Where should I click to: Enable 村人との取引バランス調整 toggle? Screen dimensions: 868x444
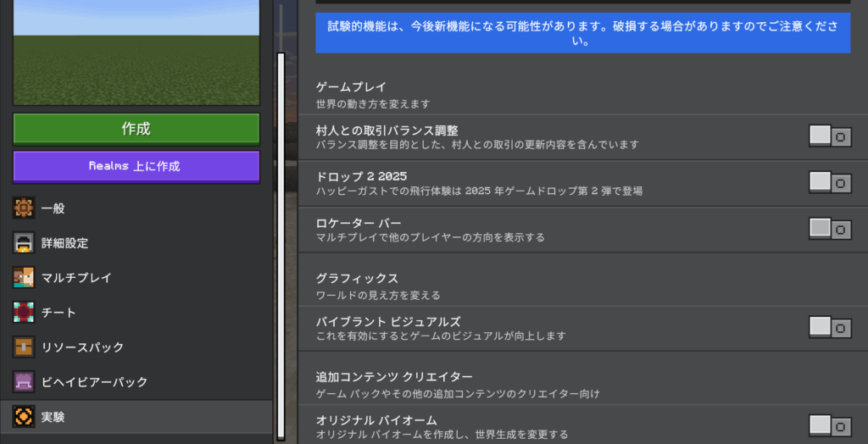click(830, 136)
